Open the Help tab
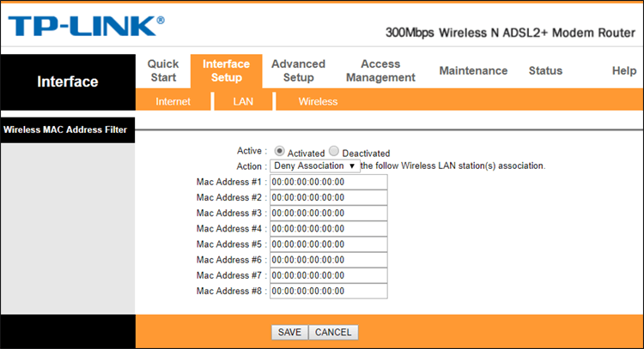Screen dimensions: 644x349 623,70
